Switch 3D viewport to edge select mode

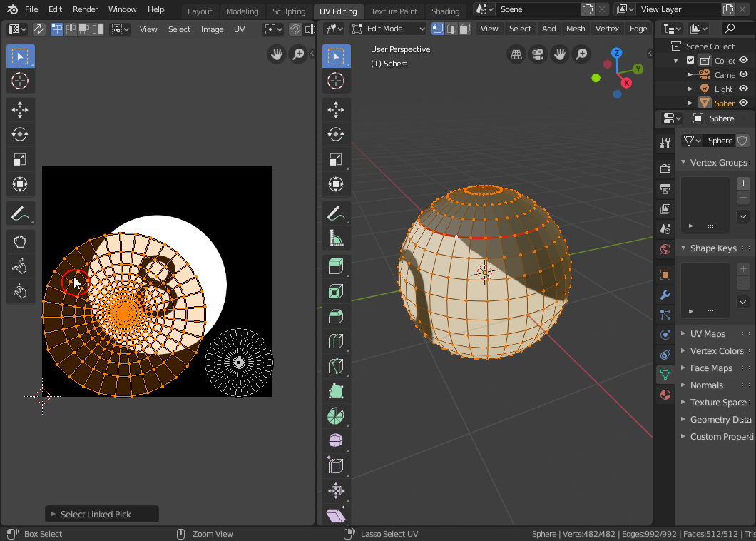[x=451, y=29]
